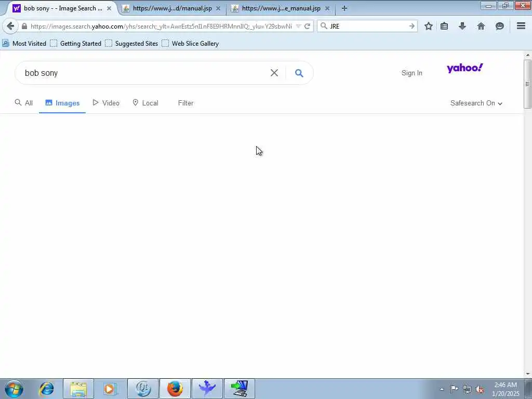Select the All search results tab
Viewport: 532px width, 399px height.
(x=24, y=103)
